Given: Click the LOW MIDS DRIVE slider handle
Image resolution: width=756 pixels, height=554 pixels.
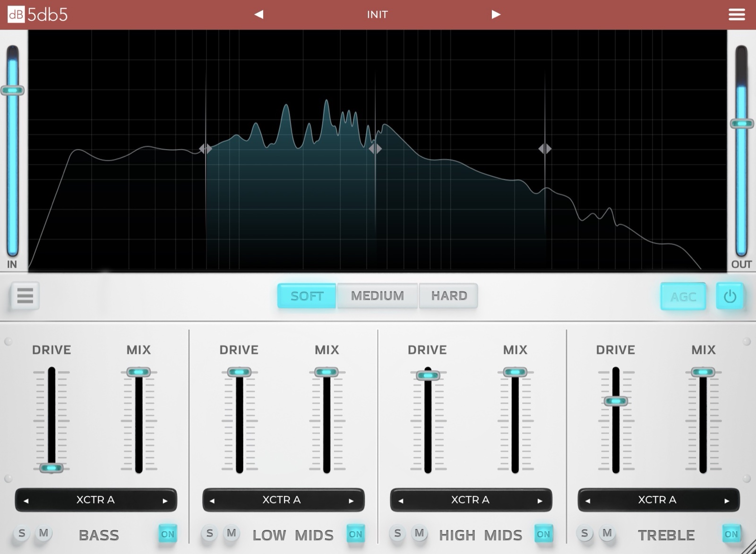Looking at the screenshot, I should pyautogui.click(x=240, y=372).
